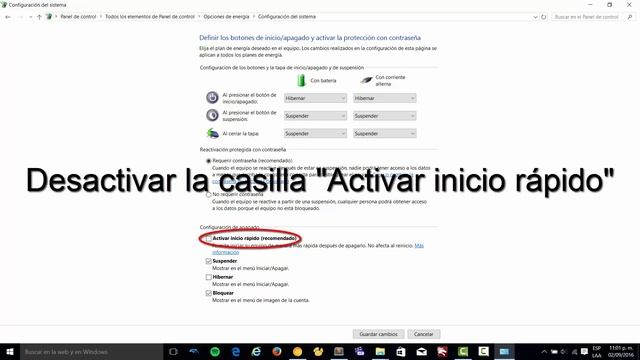640x360 pixels.
Task: Open File Explorer from the taskbar
Action: [380, 351]
